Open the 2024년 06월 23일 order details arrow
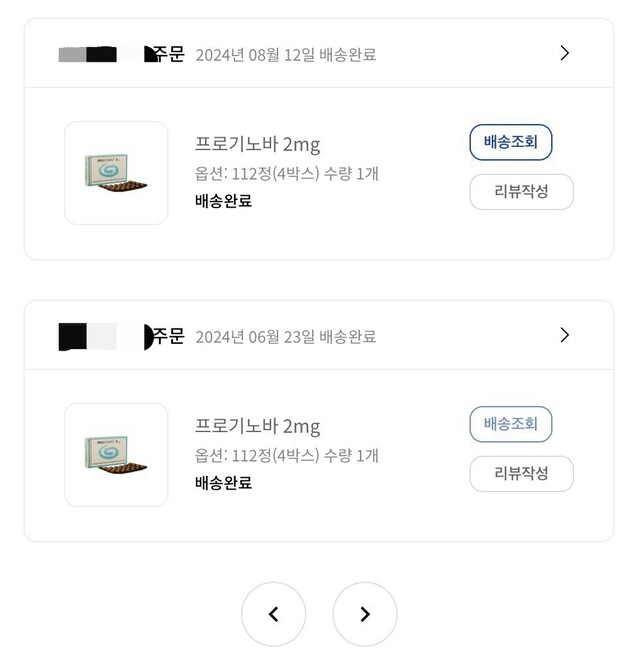This screenshot has width=640, height=671. pos(564,335)
